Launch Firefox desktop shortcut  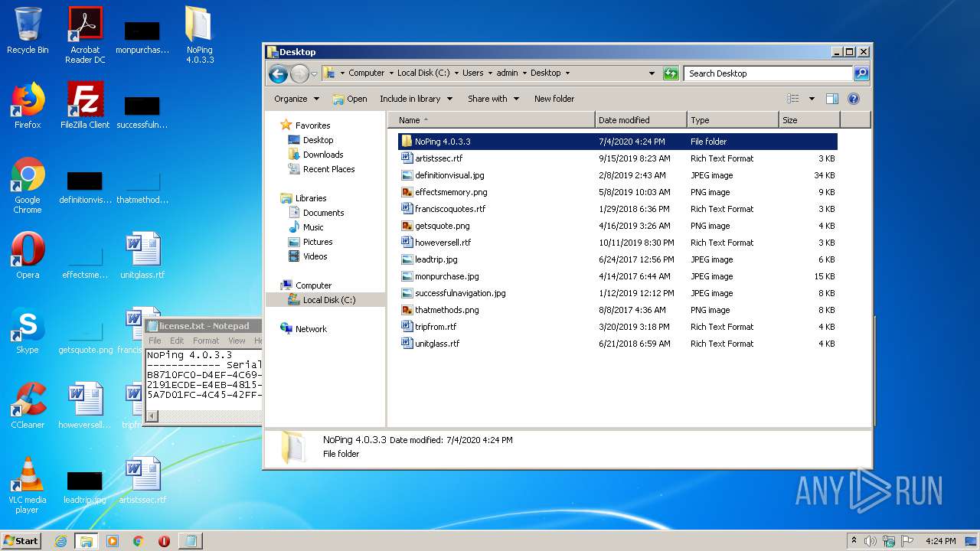[x=28, y=106]
